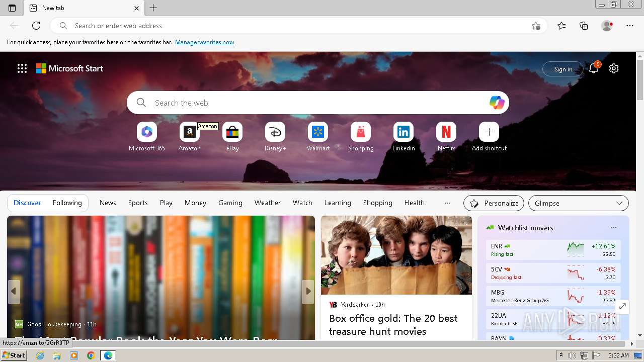Expand the feed with the arrow icon
This screenshot has height=362, width=644.
pyautogui.click(x=622, y=306)
